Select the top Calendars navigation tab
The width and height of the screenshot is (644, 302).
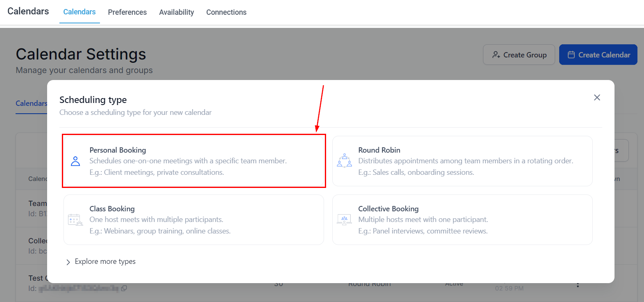click(79, 12)
